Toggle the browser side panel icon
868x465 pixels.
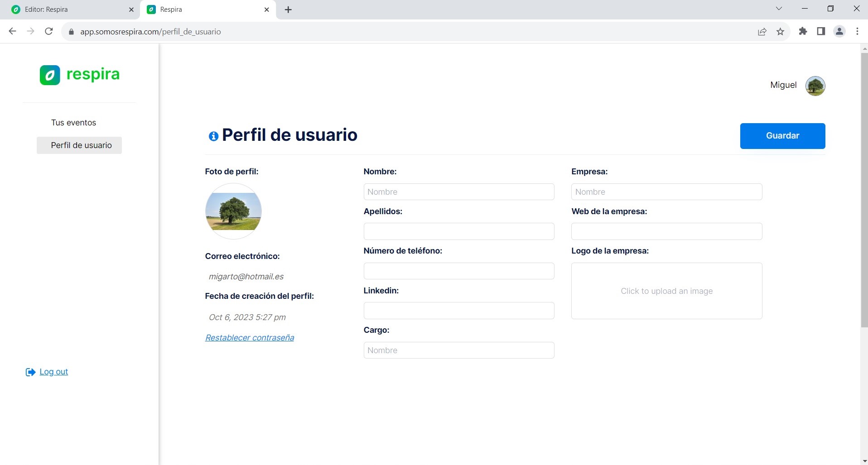click(821, 31)
